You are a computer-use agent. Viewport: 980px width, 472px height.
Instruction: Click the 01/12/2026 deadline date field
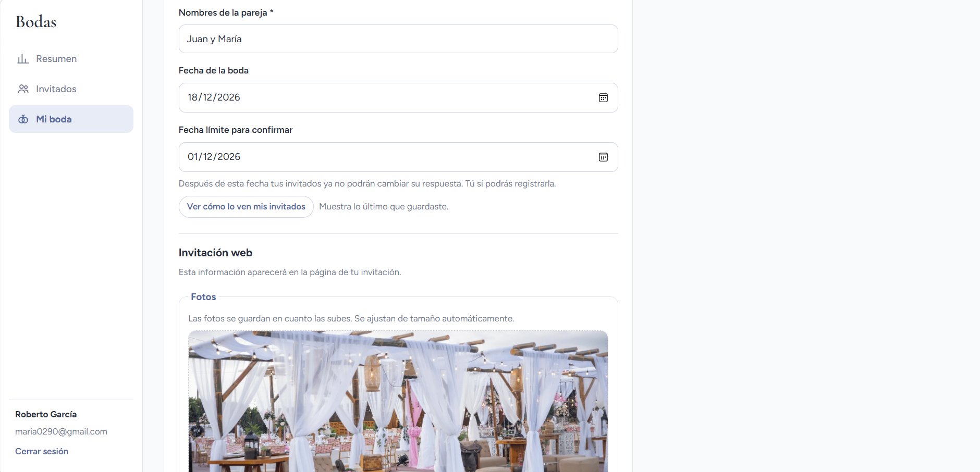tap(398, 157)
